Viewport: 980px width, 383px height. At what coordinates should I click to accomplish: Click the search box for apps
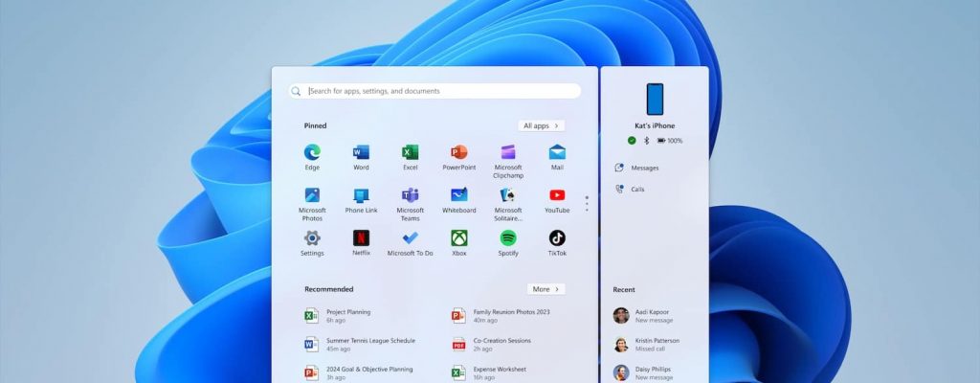point(435,91)
